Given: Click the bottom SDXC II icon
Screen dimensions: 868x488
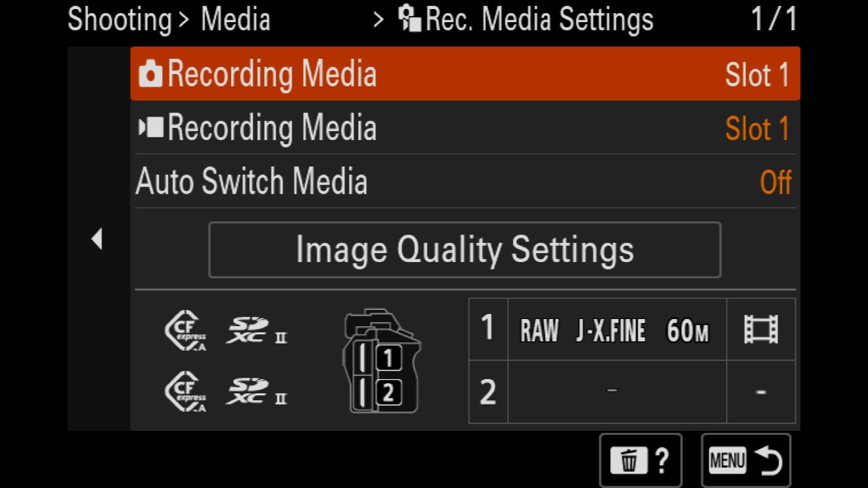Looking at the screenshot, I should 256,391.
